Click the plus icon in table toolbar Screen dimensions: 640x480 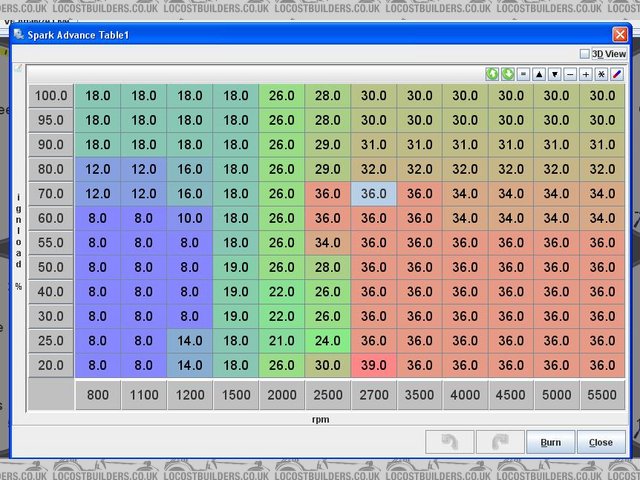[x=586, y=74]
